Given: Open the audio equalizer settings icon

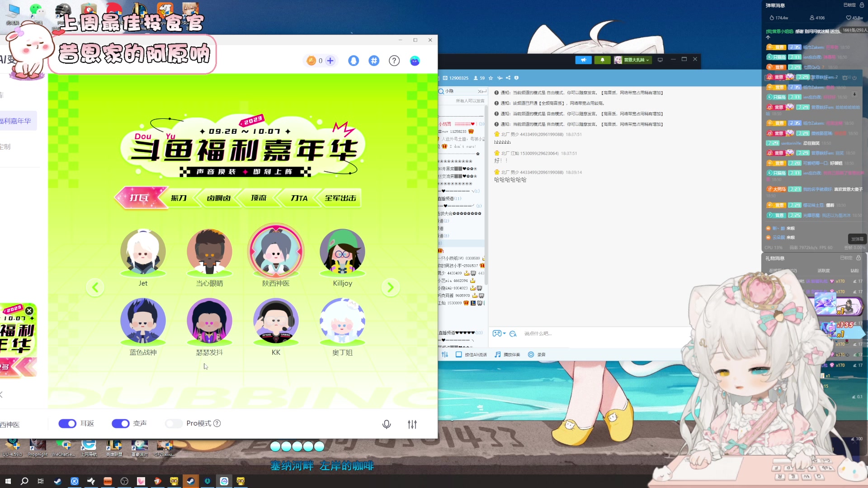Looking at the screenshot, I should coord(412,424).
